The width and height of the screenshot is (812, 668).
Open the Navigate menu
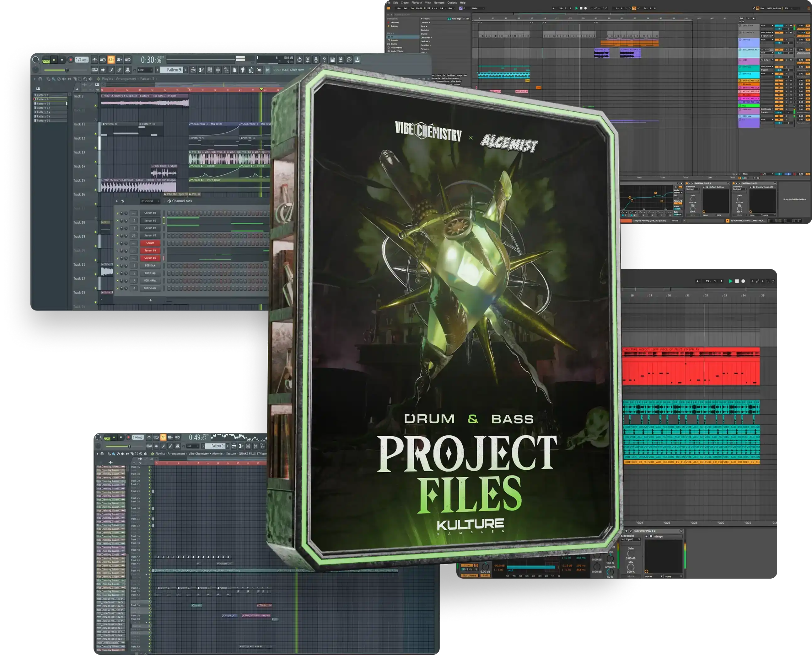point(439,3)
